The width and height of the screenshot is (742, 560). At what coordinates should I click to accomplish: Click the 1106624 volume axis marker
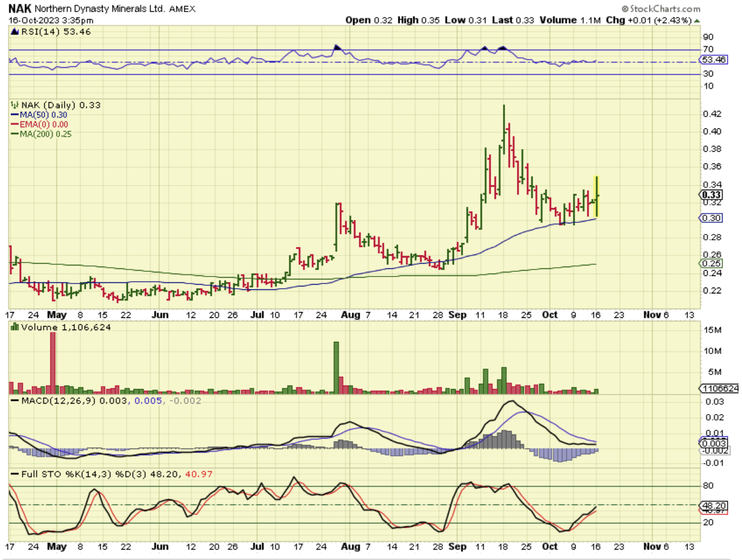coord(719,388)
